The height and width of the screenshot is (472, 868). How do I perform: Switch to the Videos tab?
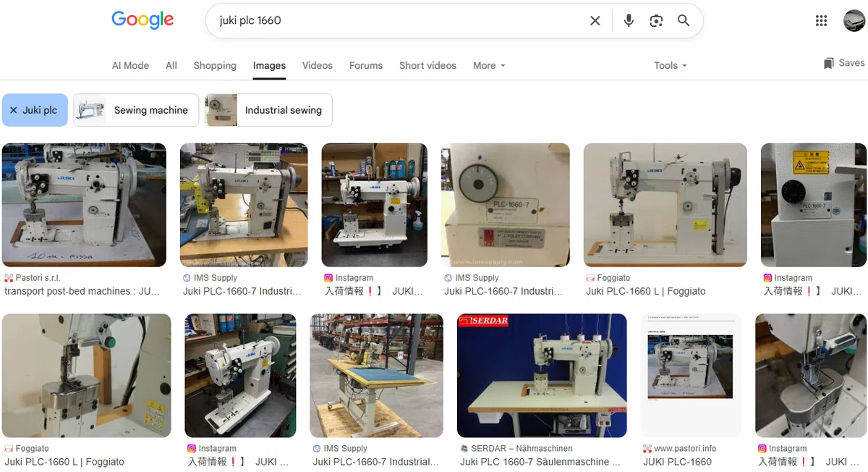[318, 65]
